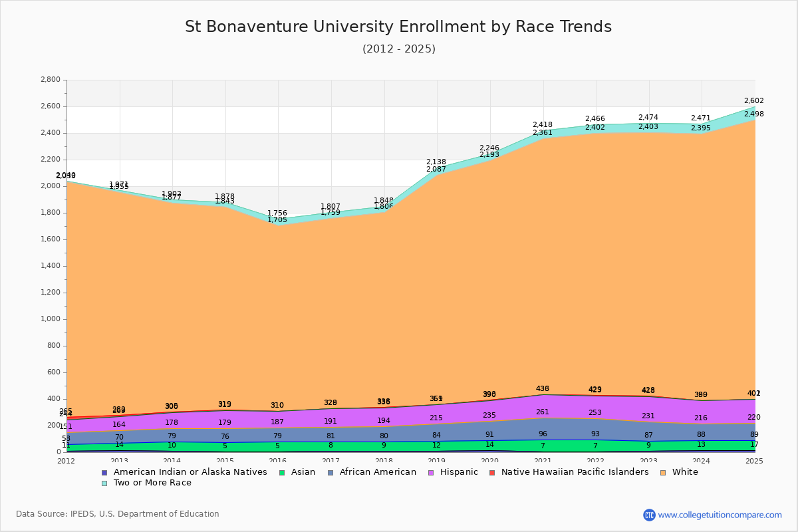
Task: Select the 2021 x-axis label
Action: pyautogui.click(x=543, y=461)
